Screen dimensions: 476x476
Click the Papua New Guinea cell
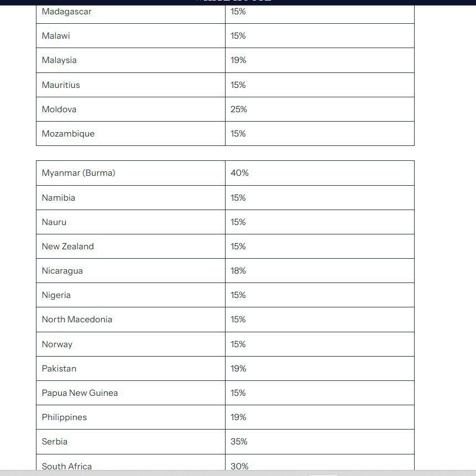tap(80, 393)
